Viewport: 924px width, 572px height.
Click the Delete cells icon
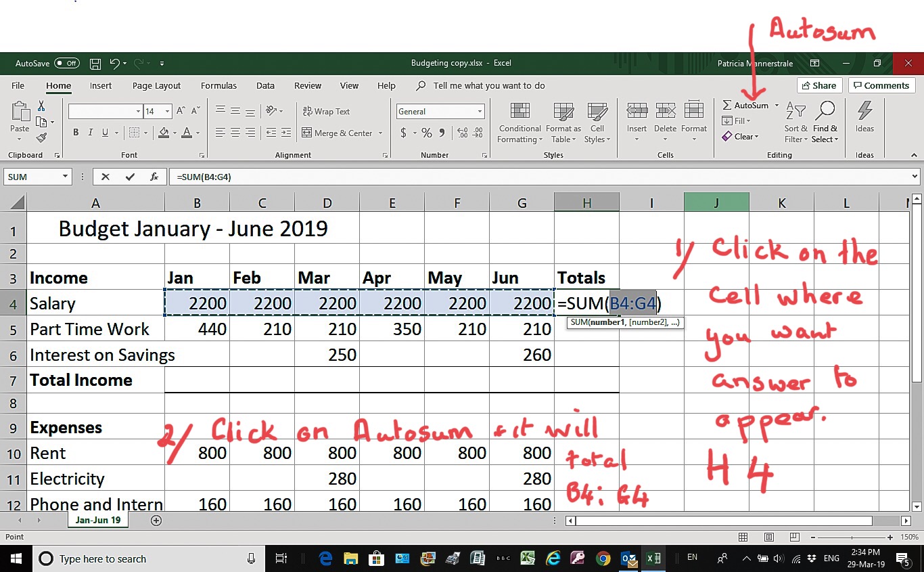tap(666, 111)
